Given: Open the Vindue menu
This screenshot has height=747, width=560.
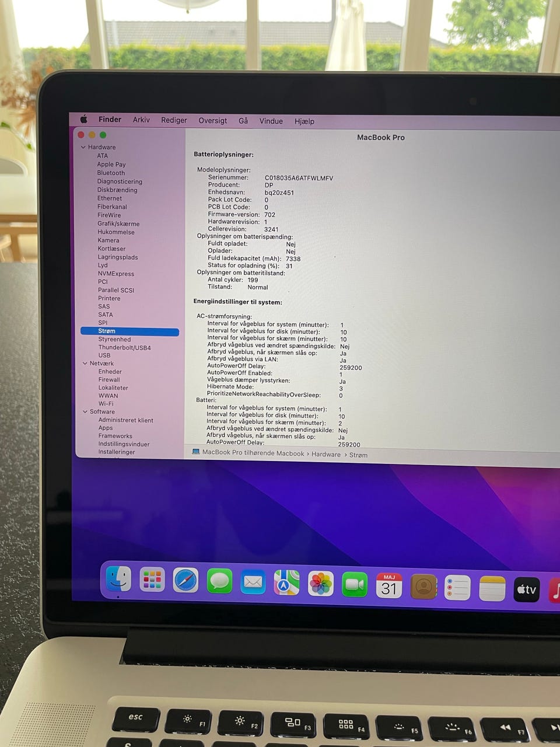Looking at the screenshot, I should [271, 121].
